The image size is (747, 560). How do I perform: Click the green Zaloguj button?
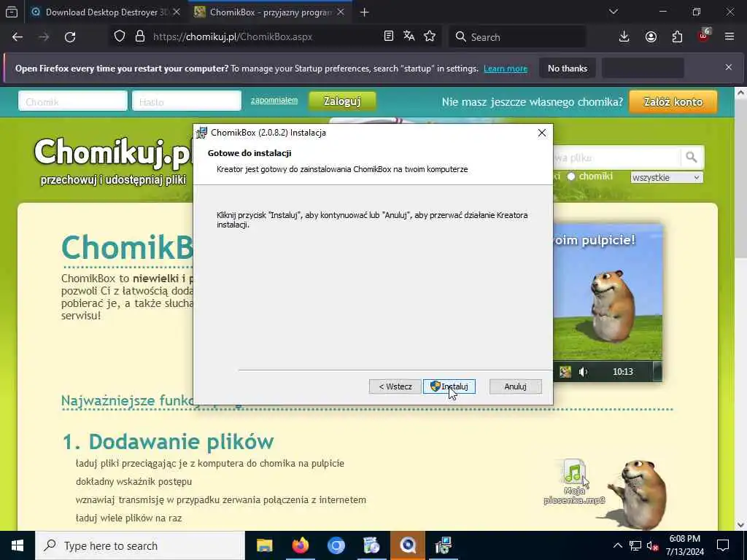tap(342, 101)
